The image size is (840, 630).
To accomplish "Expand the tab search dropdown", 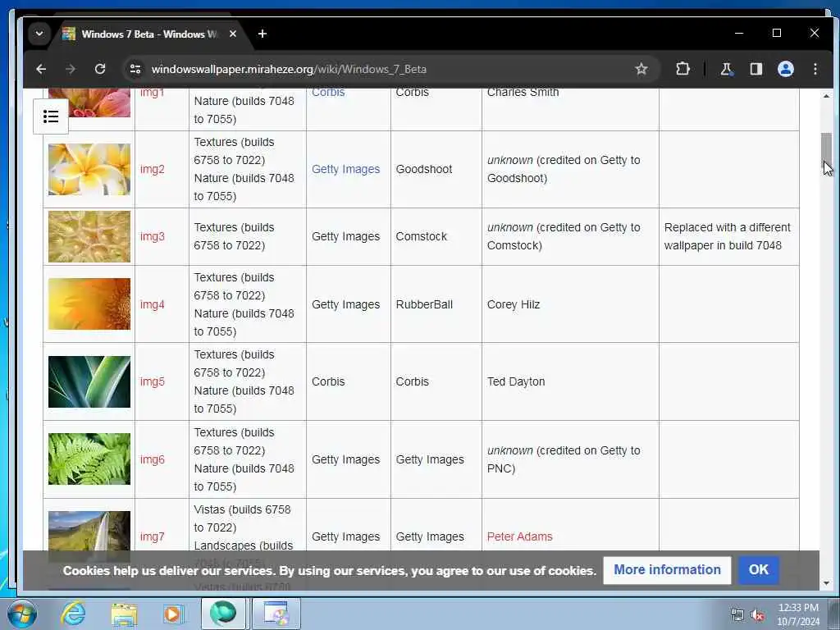I will click(x=39, y=34).
